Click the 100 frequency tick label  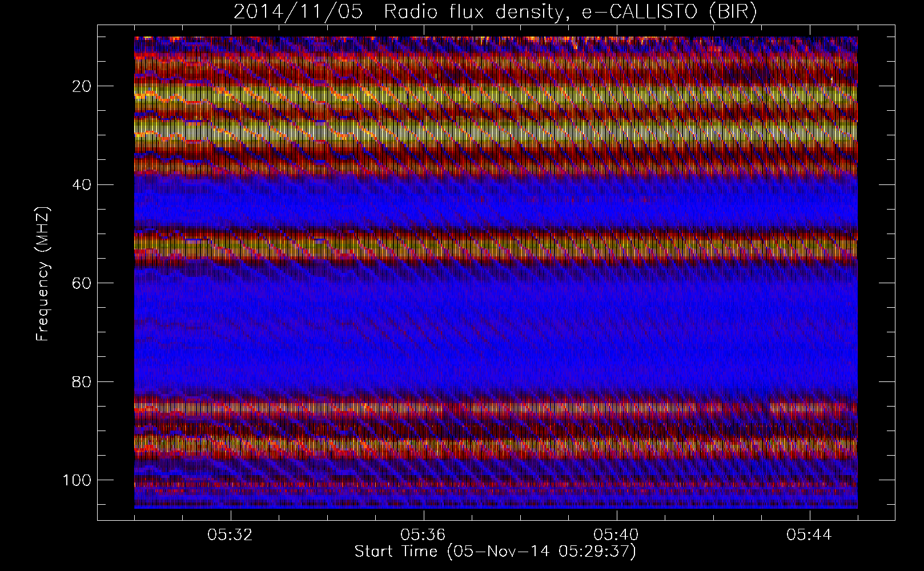pyautogui.click(x=78, y=480)
